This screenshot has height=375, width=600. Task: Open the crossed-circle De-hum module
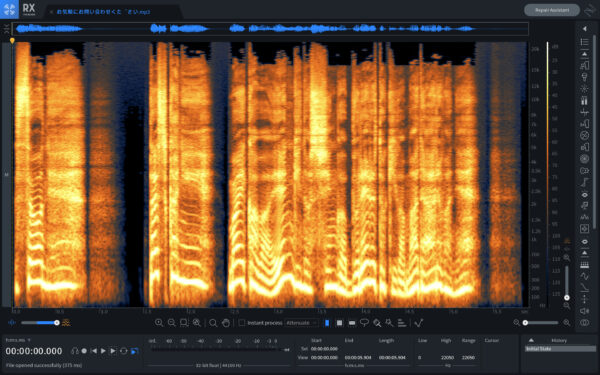pyautogui.click(x=584, y=135)
